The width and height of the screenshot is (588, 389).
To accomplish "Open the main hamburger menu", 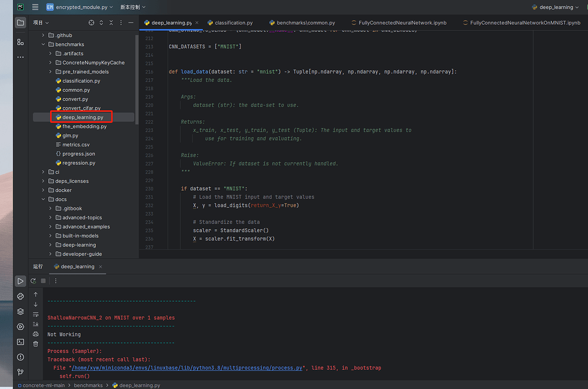I will click(x=36, y=7).
